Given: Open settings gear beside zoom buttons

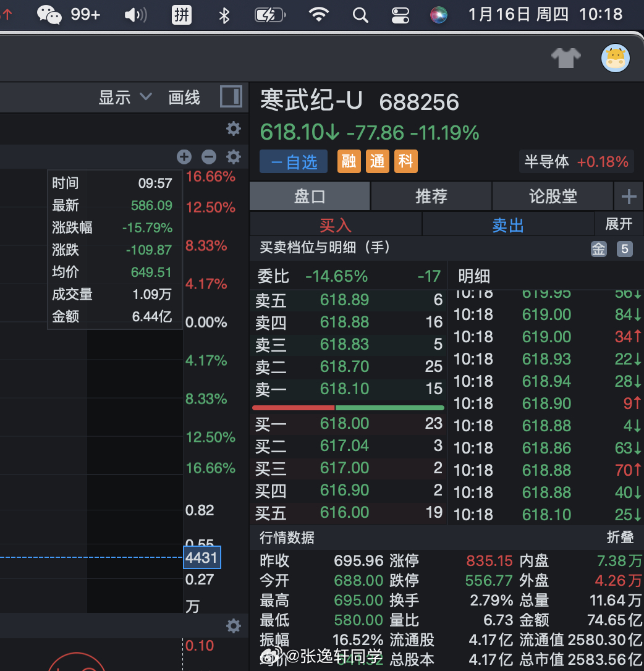Looking at the screenshot, I should [234, 156].
